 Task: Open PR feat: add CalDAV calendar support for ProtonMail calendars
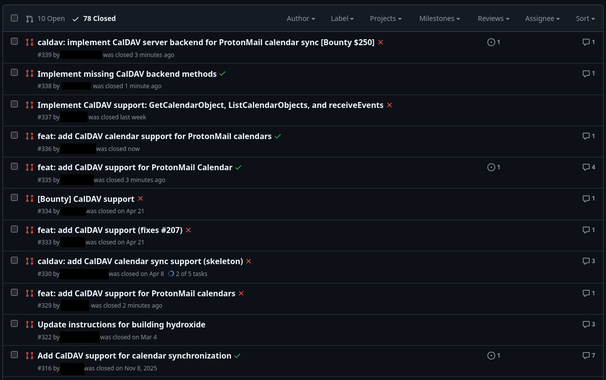(154, 136)
